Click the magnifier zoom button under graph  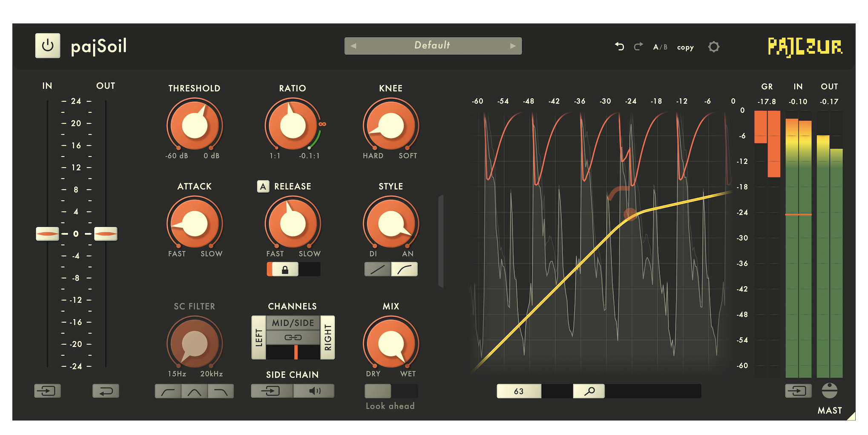[x=589, y=391]
